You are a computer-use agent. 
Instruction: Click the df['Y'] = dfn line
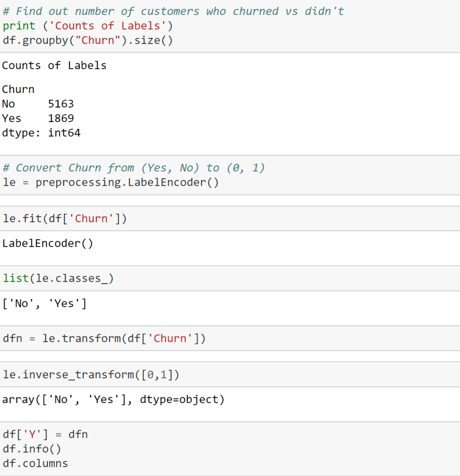45,435
